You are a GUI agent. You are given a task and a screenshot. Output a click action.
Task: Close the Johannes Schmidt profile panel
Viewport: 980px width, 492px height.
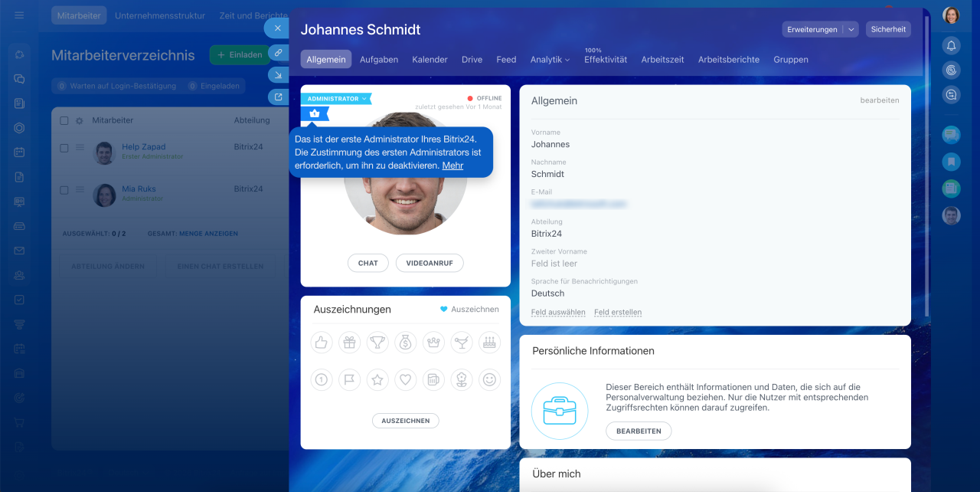pyautogui.click(x=276, y=28)
